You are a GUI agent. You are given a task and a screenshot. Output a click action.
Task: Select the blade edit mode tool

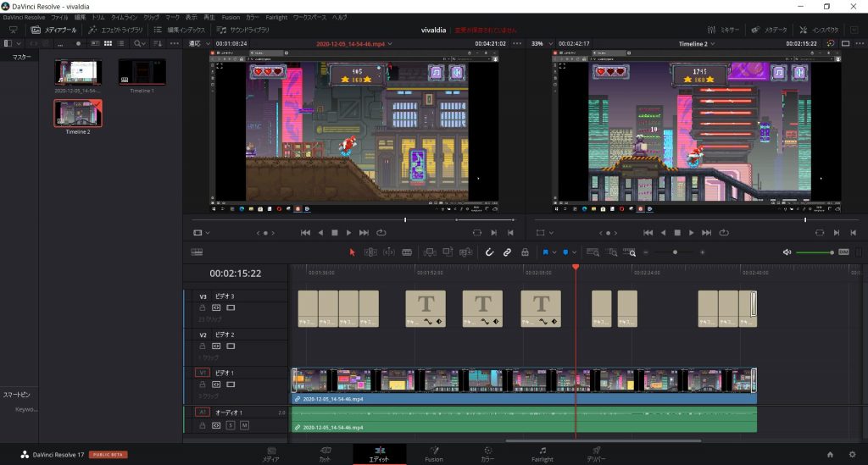(407, 252)
